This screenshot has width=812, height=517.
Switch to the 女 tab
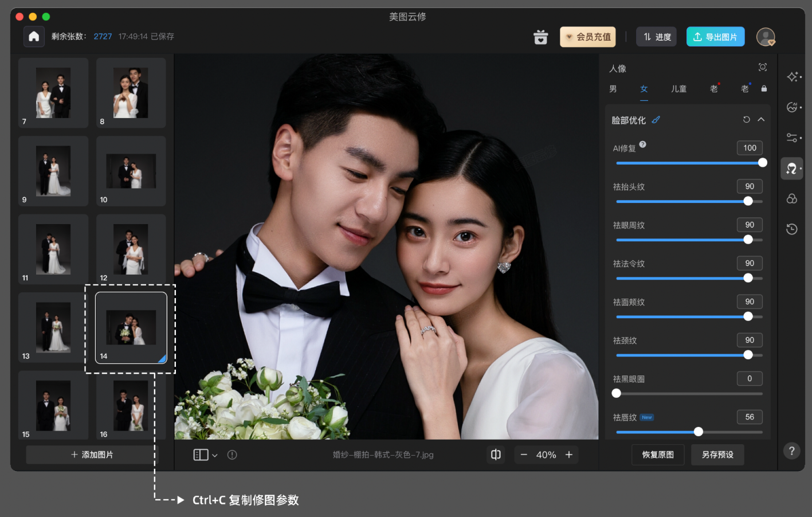(644, 89)
